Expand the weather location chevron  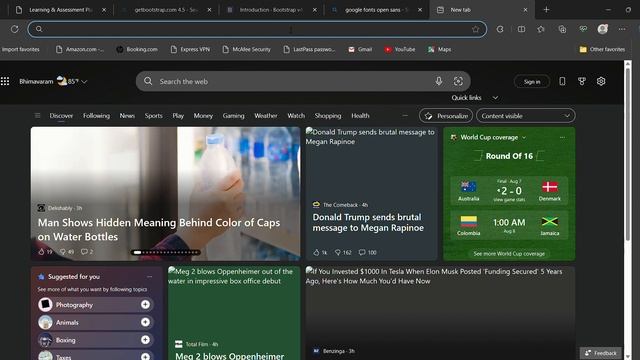tap(84, 82)
